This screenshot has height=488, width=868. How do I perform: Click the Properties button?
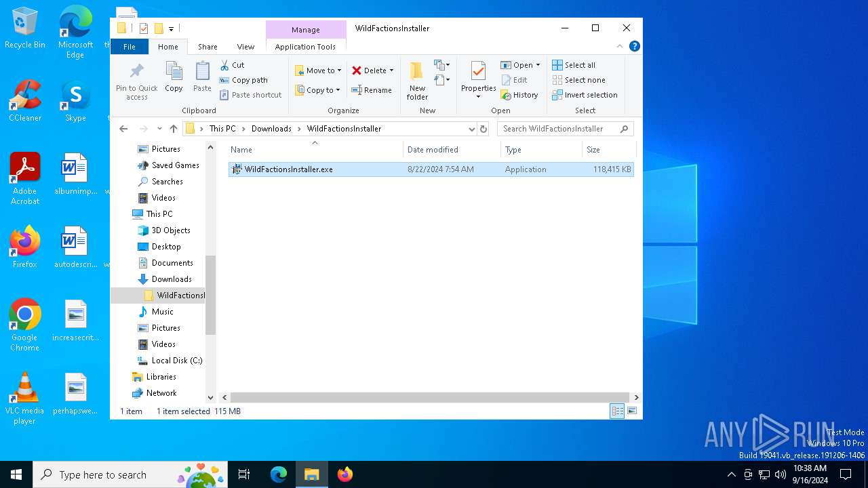pos(478,79)
